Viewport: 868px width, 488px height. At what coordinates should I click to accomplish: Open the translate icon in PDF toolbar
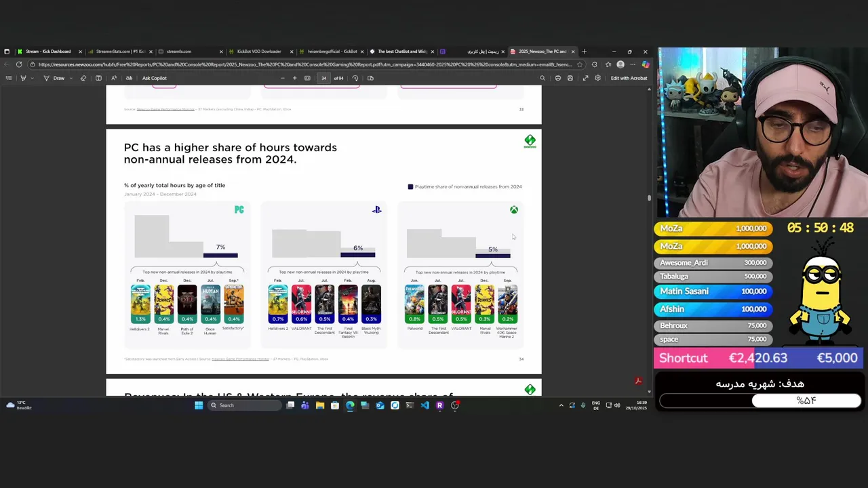point(129,78)
